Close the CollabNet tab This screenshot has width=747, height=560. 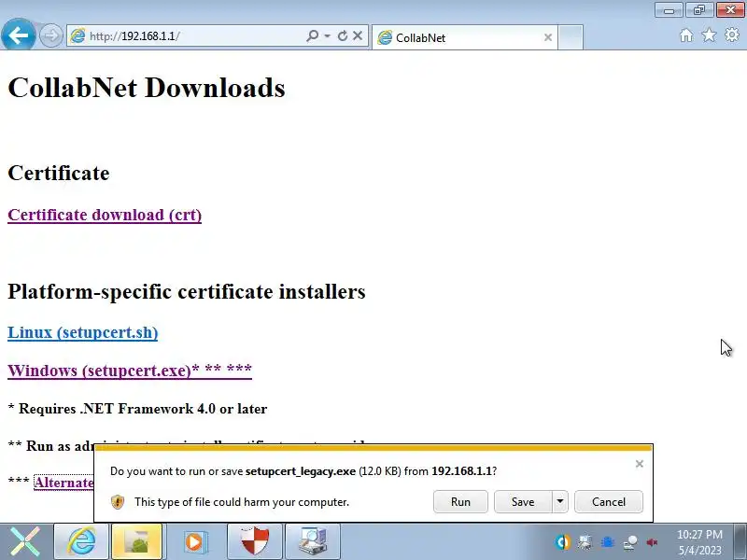[548, 37]
